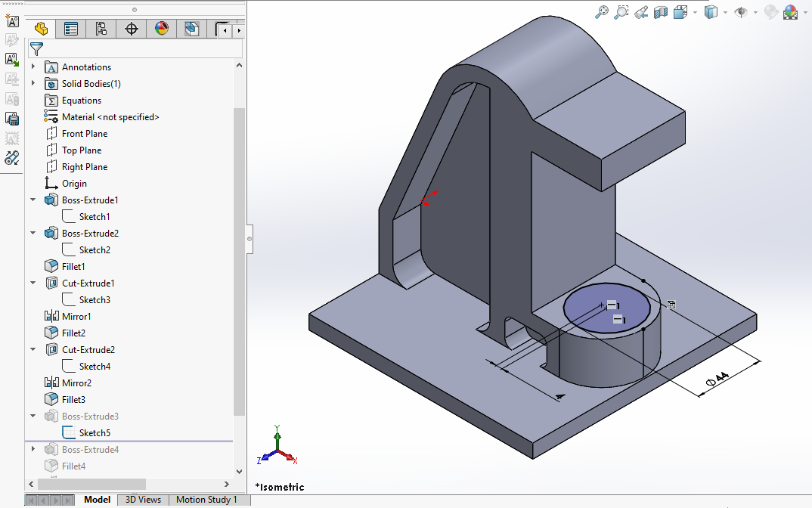Image resolution: width=812 pixels, height=508 pixels.
Task: Open the DimXpertManager crosshair tab
Action: click(132, 29)
